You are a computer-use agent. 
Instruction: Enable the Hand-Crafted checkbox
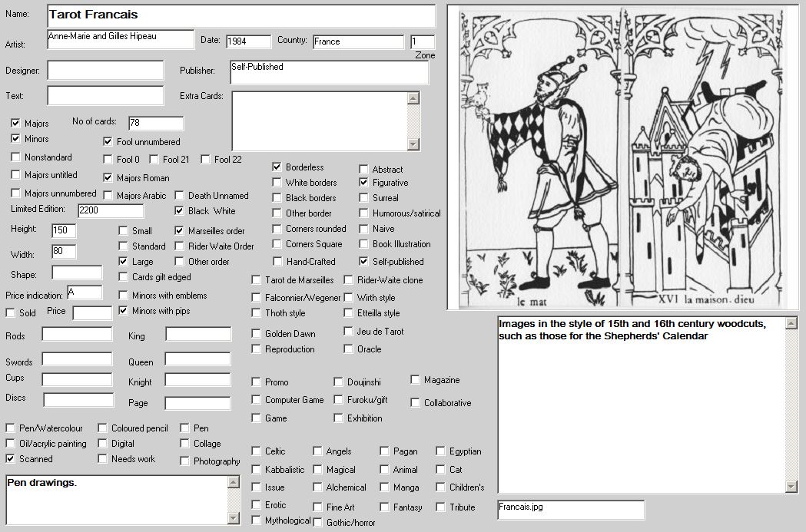277,262
